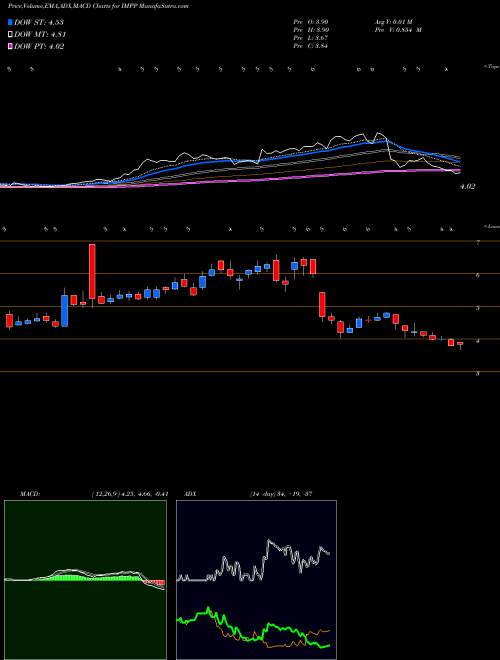
Task: Click the large blue candlestick before the spike
Action: [x=64, y=311]
